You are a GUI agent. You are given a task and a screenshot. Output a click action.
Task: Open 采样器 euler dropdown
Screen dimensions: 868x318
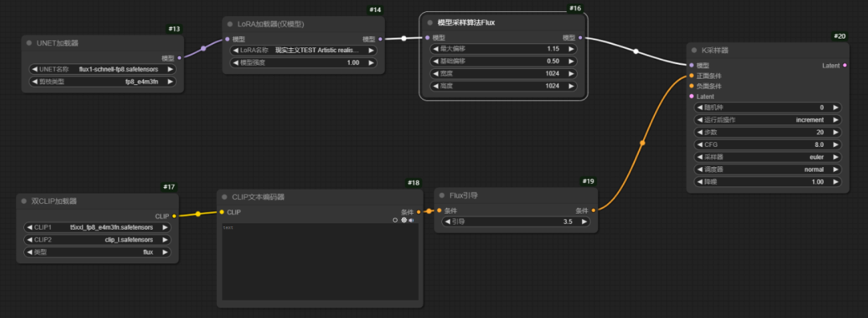pos(768,157)
